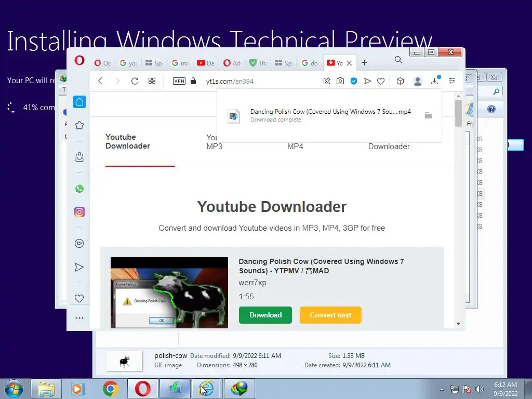
Task: Open the Opera account profile icon
Action: pos(418,81)
